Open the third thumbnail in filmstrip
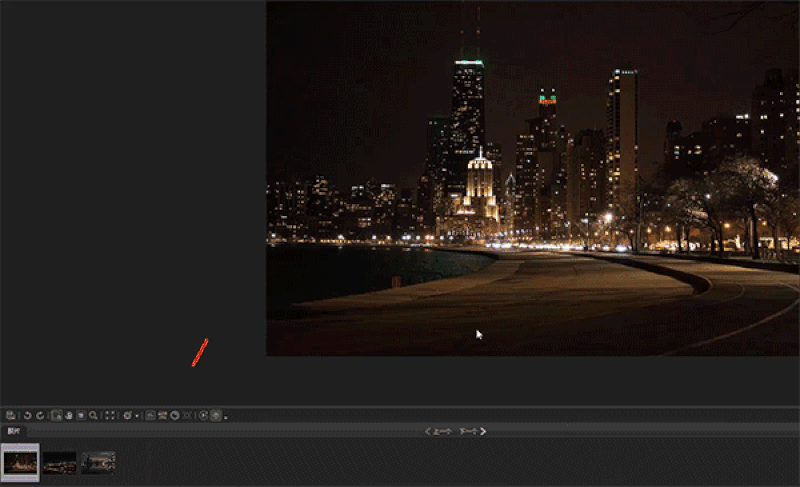The width and height of the screenshot is (800, 487). [98, 462]
